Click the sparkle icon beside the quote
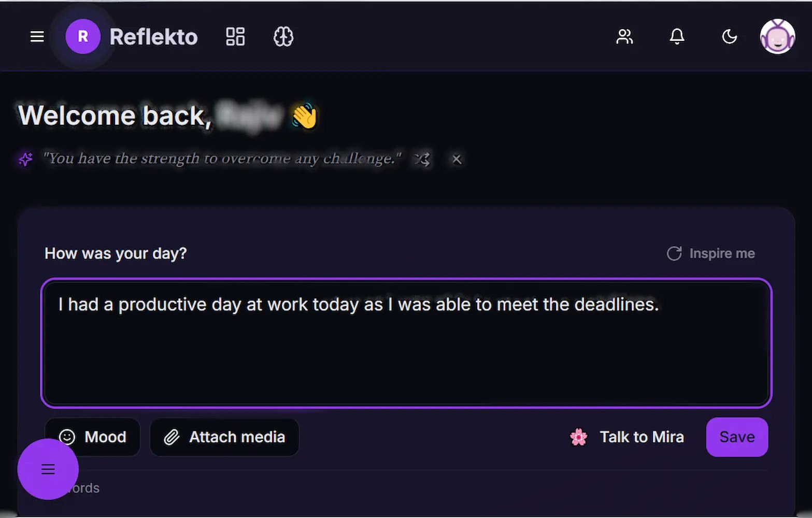Screen dimensions: 812x518 coord(25,159)
